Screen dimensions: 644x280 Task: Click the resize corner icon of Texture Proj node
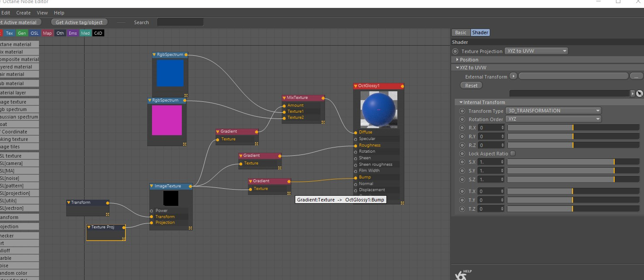coord(124,239)
